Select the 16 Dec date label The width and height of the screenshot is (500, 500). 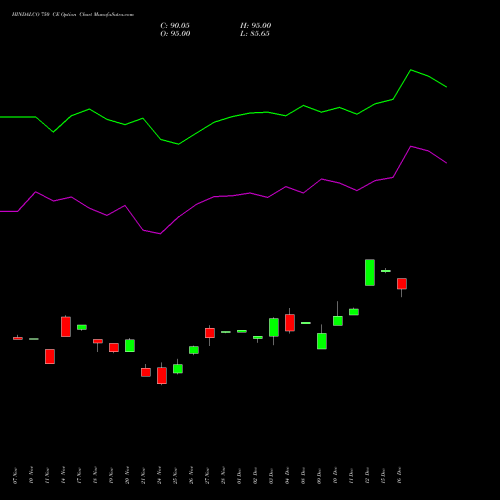click(x=399, y=476)
